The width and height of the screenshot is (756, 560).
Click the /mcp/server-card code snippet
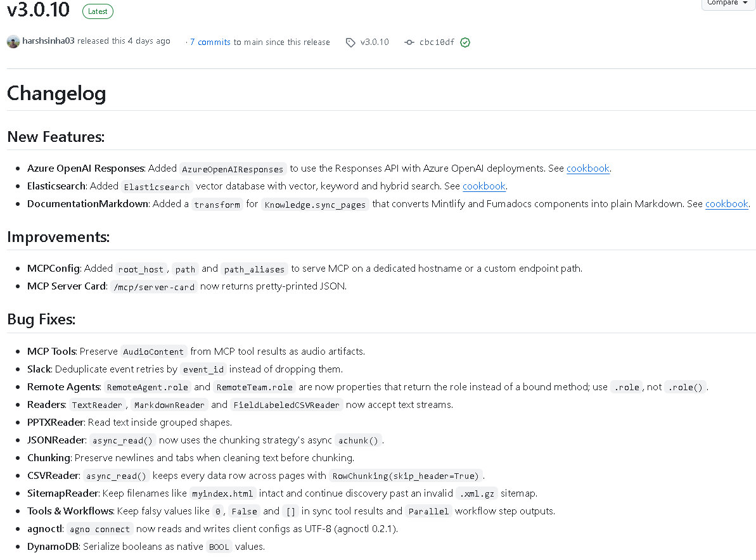pos(154,287)
